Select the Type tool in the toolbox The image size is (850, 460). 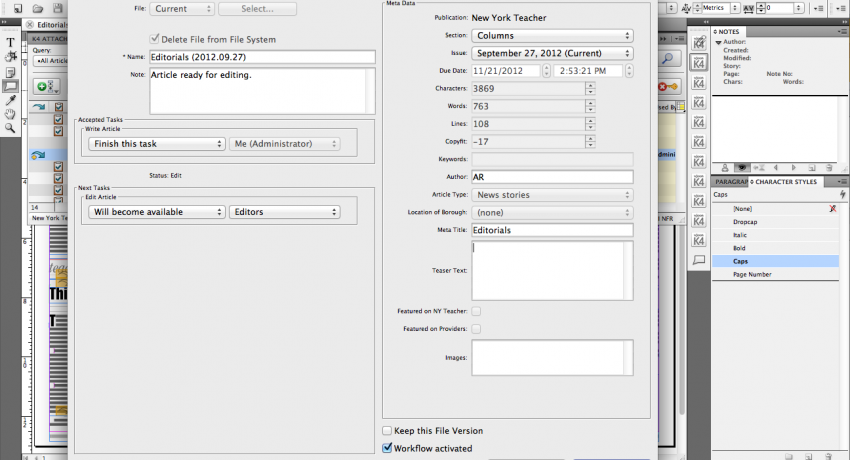click(x=10, y=43)
